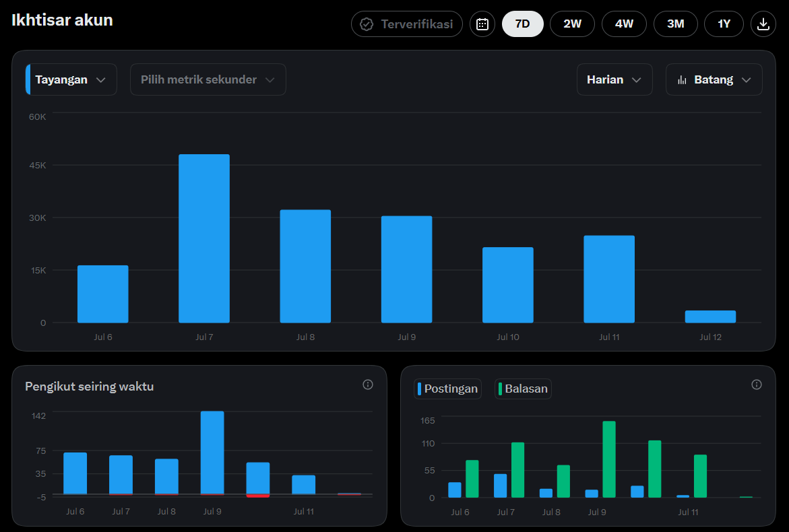Screen dimensions: 789x532
Task: Click the Jul 7 views bar
Action: (x=203, y=238)
